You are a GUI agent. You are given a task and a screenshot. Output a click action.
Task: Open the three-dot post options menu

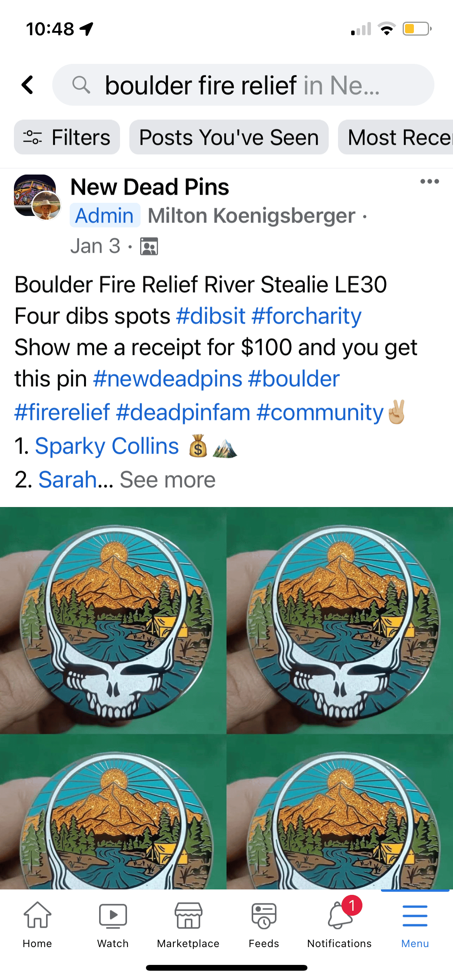coord(430,181)
